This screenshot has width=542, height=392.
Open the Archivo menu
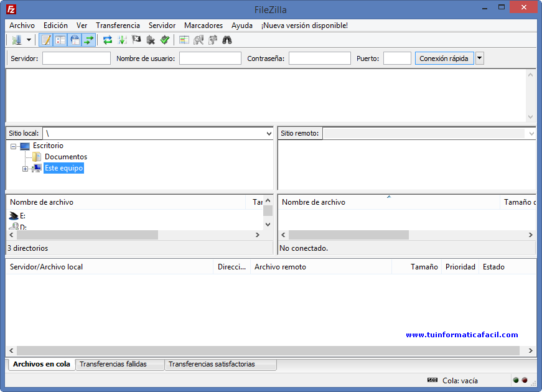pos(22,26)
